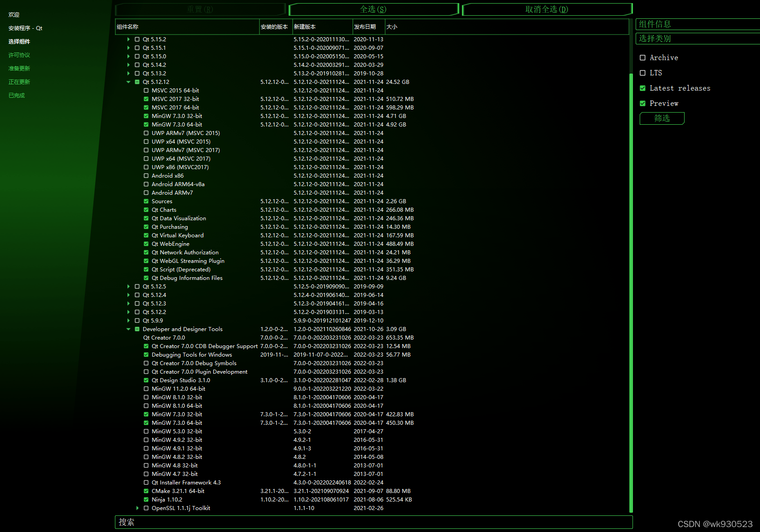Untick the Sources checkbox

[146, 201]
